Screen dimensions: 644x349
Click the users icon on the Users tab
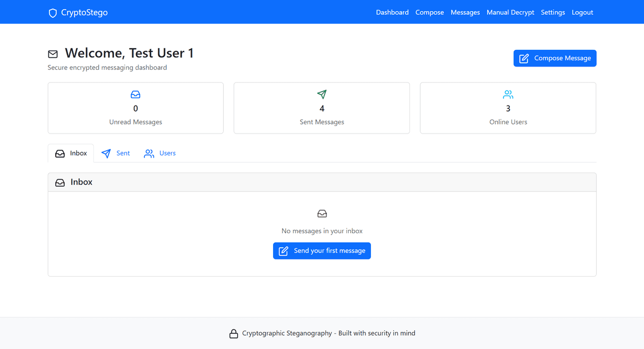pyautogui.click(x=149, y=153)
